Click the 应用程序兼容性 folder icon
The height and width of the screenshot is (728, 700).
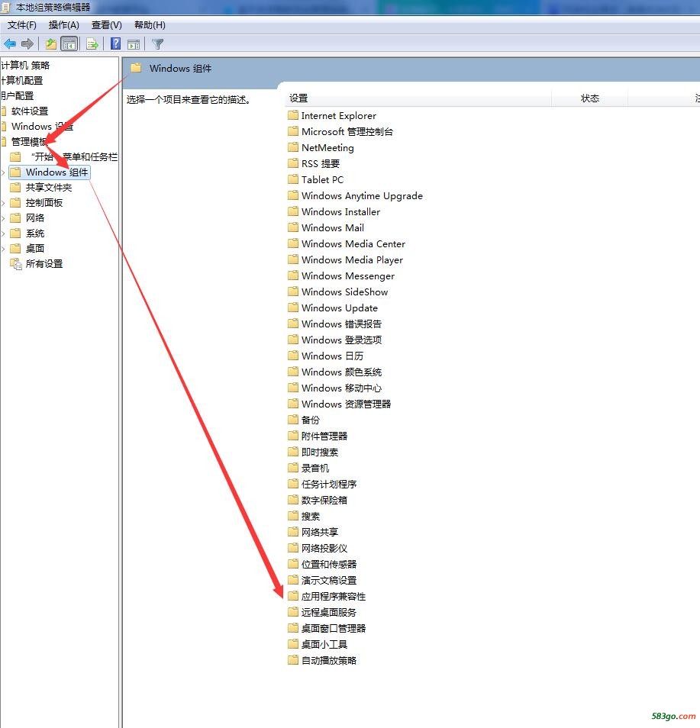[x=293, y=596]
